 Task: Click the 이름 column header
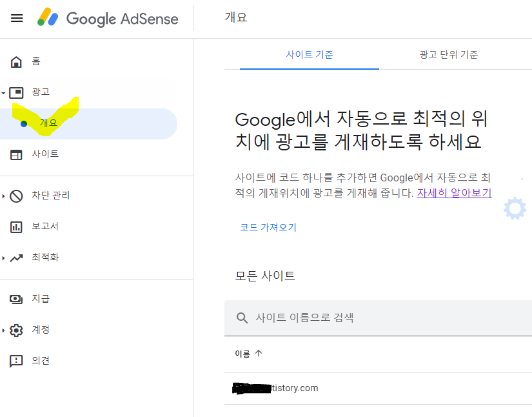242,354
